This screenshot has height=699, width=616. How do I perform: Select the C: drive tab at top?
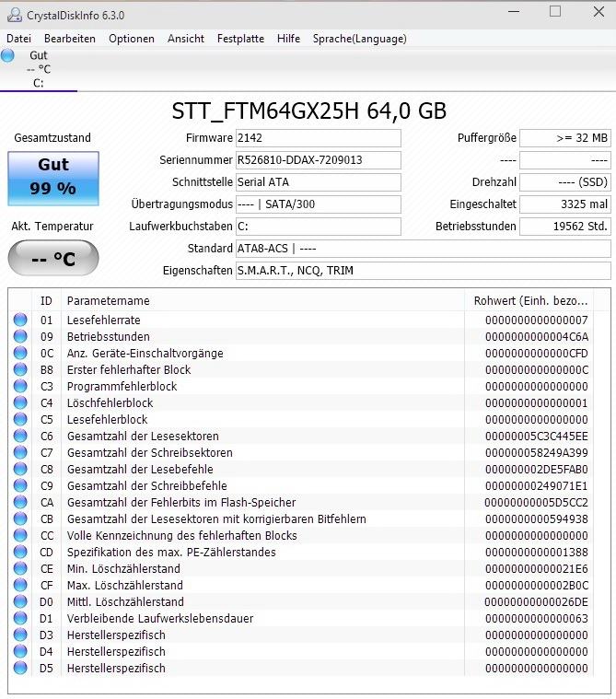coord(39,69)
